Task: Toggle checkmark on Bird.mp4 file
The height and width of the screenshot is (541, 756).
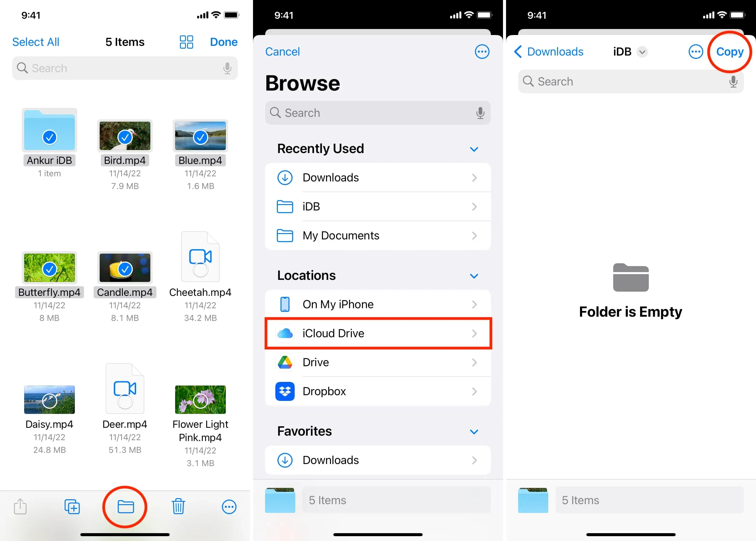Action: click(x=125, y=136)
